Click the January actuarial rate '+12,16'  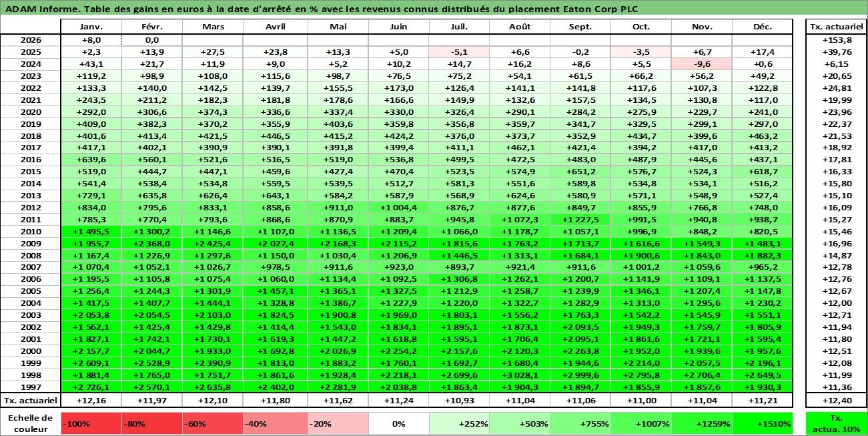click(91, 401)
